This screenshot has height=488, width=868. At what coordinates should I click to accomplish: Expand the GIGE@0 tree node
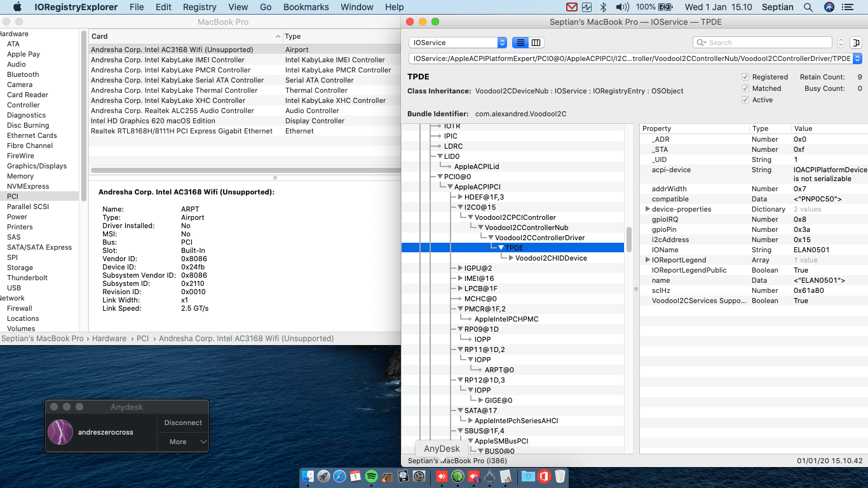pos(480,400)
